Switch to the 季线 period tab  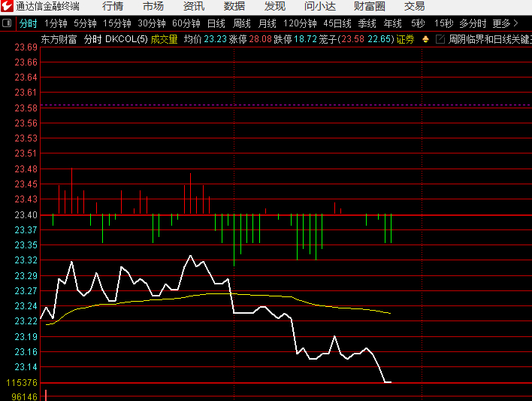367,23
